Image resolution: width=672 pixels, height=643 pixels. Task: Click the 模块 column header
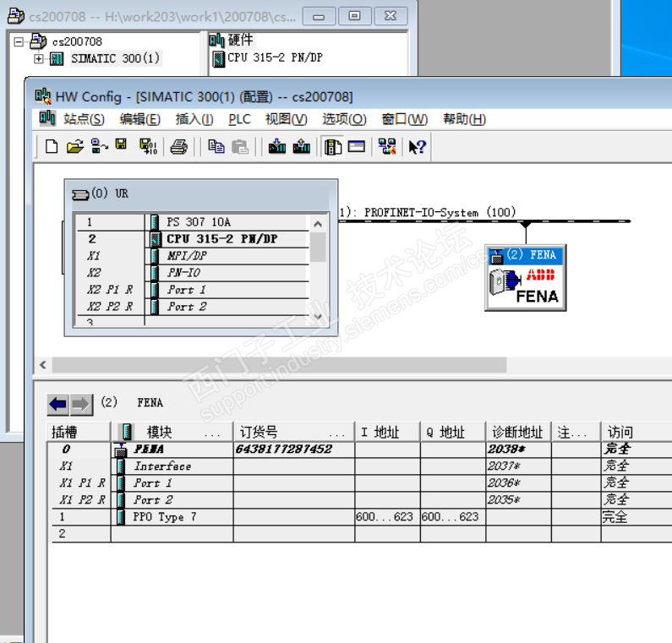pos(172,432)
